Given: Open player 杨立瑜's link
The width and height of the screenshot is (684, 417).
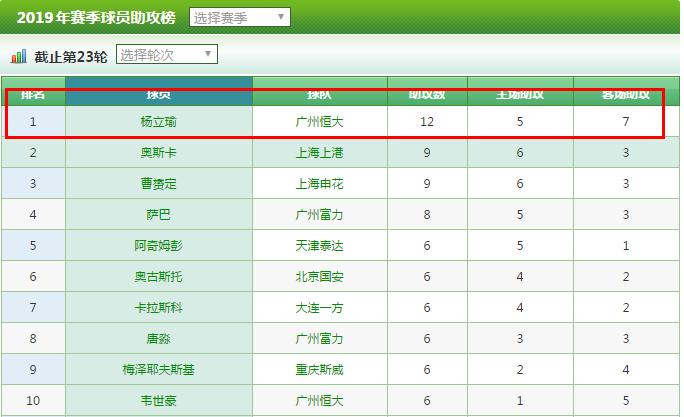Looking at the screenshot, I should pos(158,122).
